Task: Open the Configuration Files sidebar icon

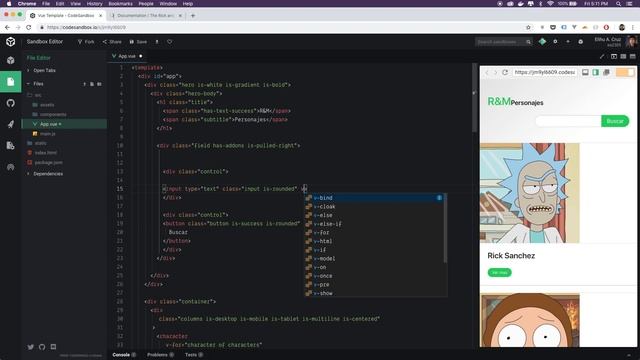Action: [x=11, y=145]
